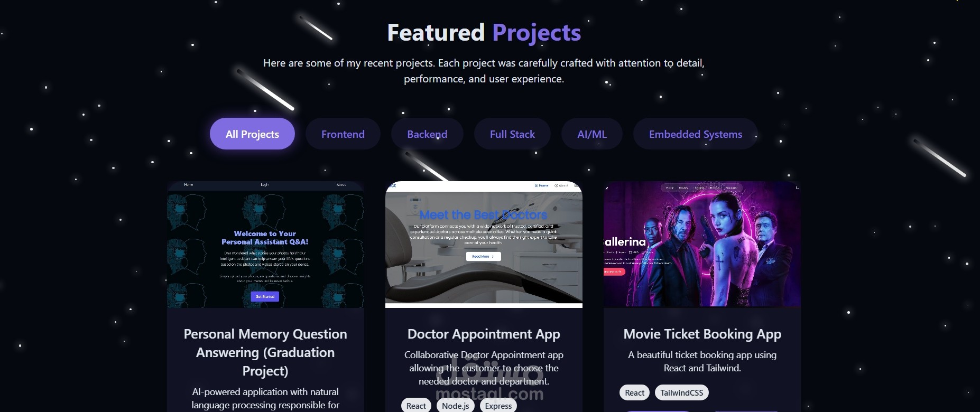
Task: Click the TailwindCSS technology tag
Action: [x=681, y=392]
